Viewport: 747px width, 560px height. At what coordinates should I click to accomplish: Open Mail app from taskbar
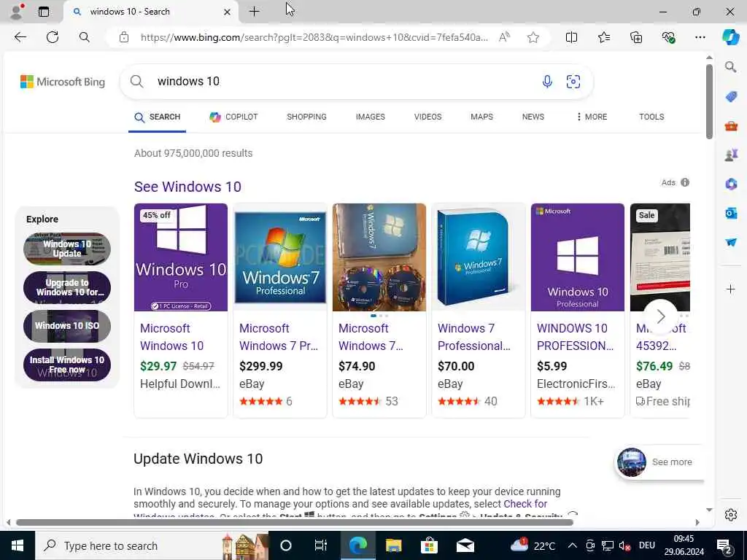tap(465, 545)
